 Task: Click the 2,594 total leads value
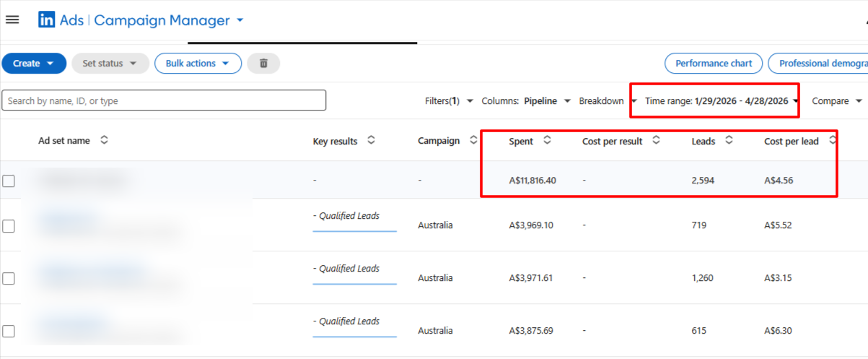click(703, 180)
